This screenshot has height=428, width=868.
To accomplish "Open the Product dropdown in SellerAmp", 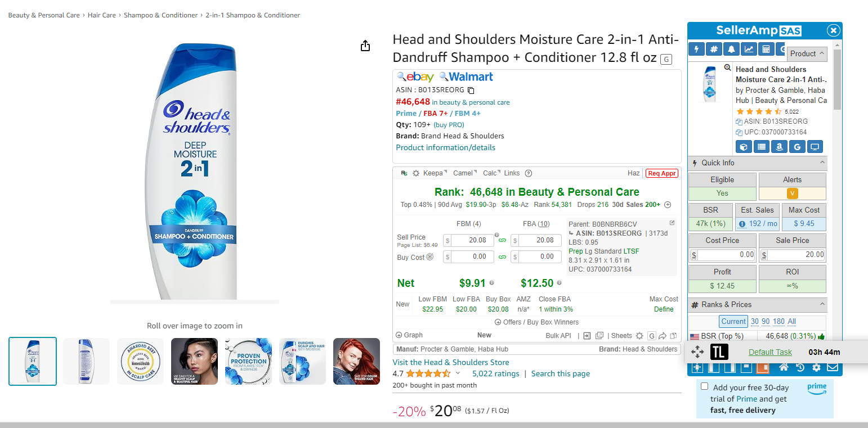I will coord(807,53).
